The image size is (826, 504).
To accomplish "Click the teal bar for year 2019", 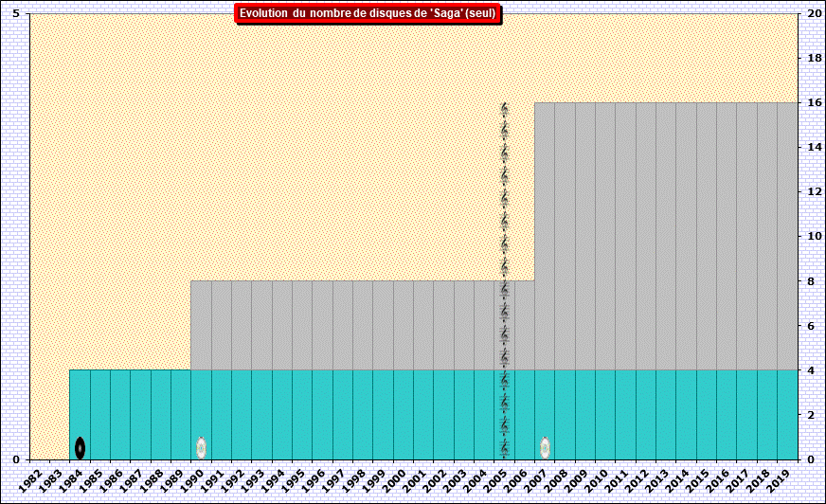I will pyautogui.click(x=786, y=414).
